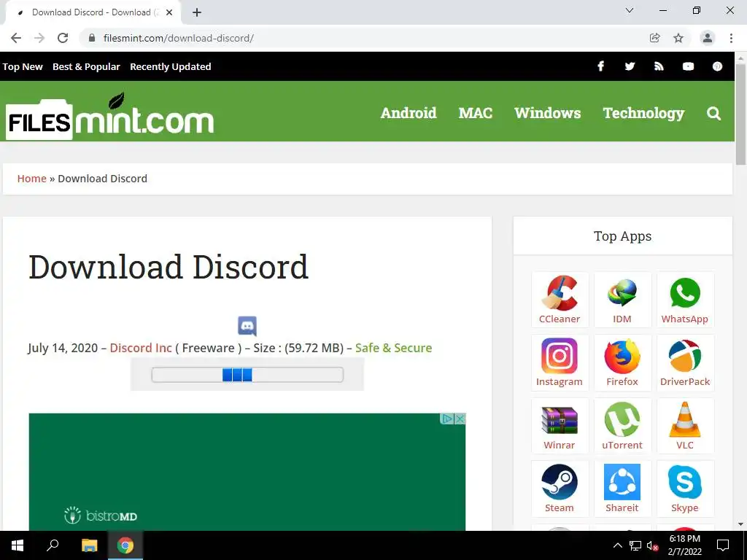Open the network tray icon

[x=635, y=545]
